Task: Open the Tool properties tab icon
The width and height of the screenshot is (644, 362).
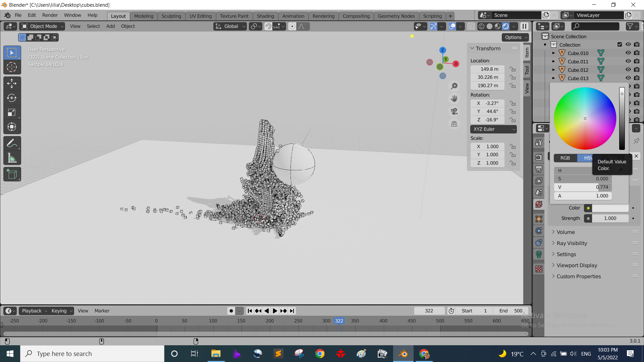Action: (539, 143)
